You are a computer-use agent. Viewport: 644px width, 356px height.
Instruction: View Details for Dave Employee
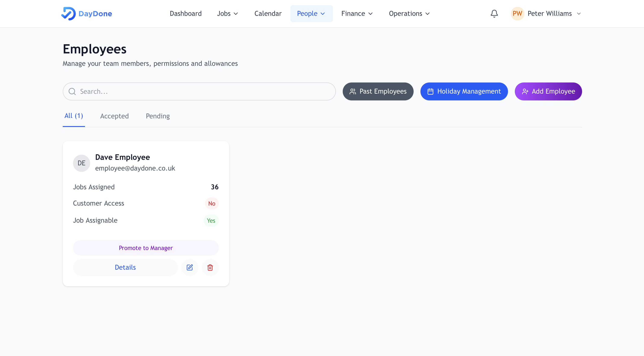pos(125,268)
